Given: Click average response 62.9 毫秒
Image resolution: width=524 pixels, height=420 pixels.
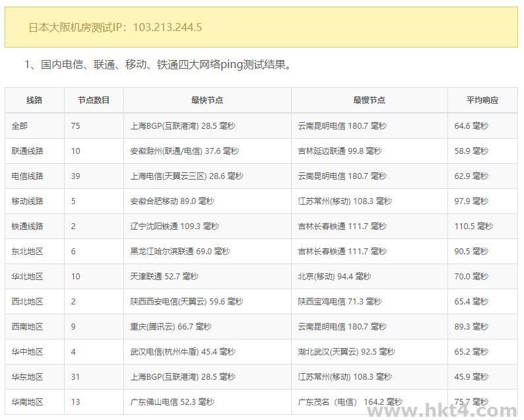Looking at the screenshot, I should [471, 176].
